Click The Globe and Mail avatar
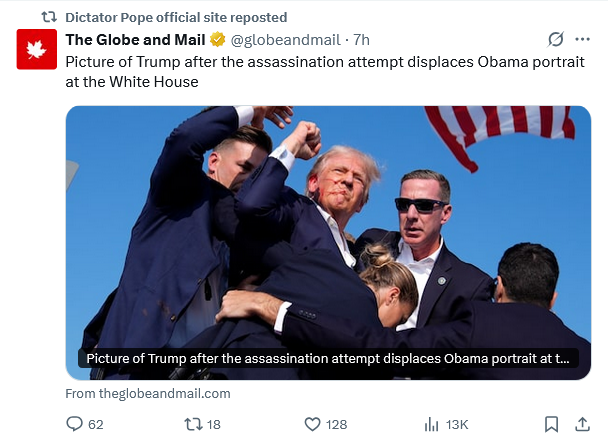The width and height of the screenshot is (609, 445). click(x=36, y=50)
